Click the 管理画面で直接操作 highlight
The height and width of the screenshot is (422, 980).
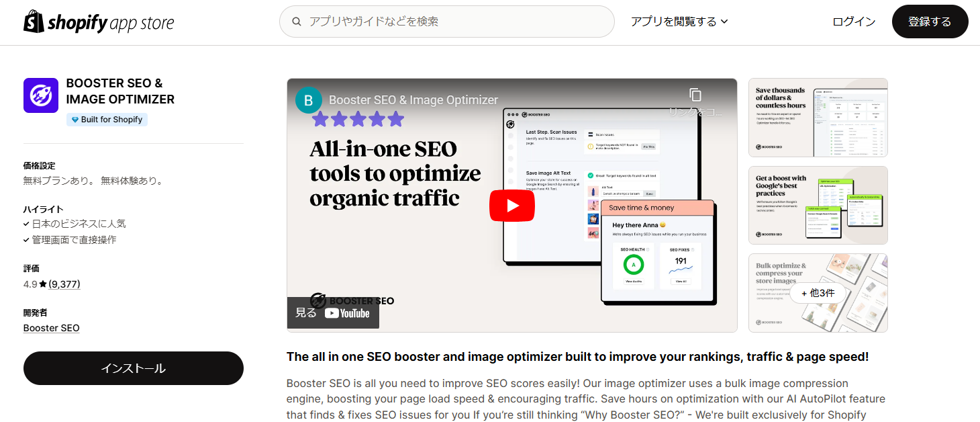(x=75, y=240)
